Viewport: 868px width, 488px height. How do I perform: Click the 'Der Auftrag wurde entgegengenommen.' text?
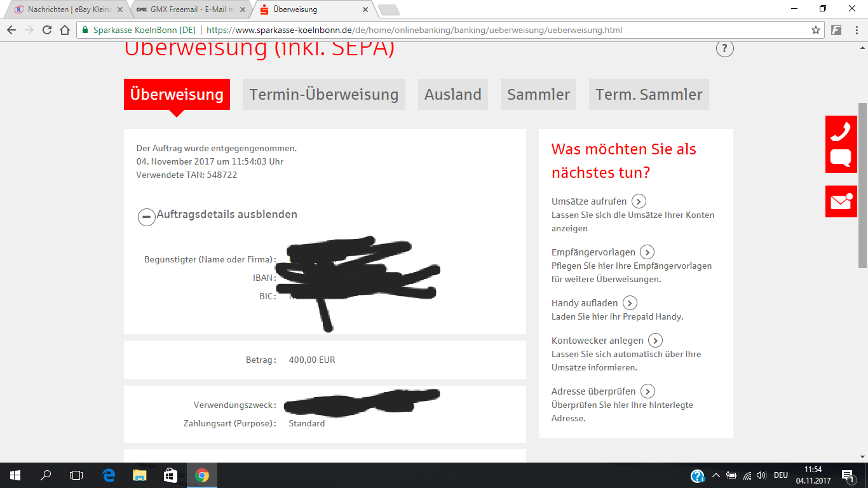click(x=217, y=149)
